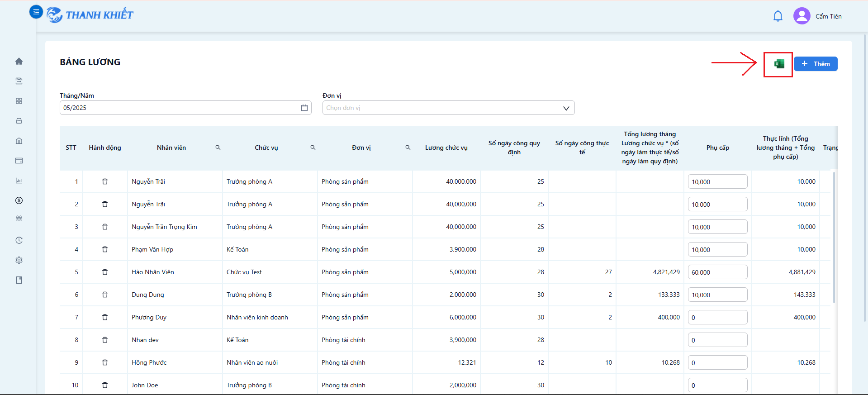Export payroll using the Excel icon
Viewport: 868px width, 395px height.
779,64
